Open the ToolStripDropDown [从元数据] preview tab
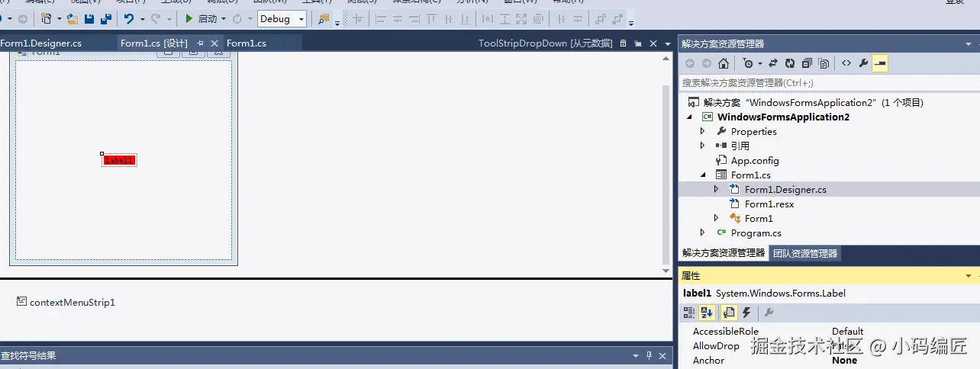This screenshot has width=980, height=369. pos(545,43)
